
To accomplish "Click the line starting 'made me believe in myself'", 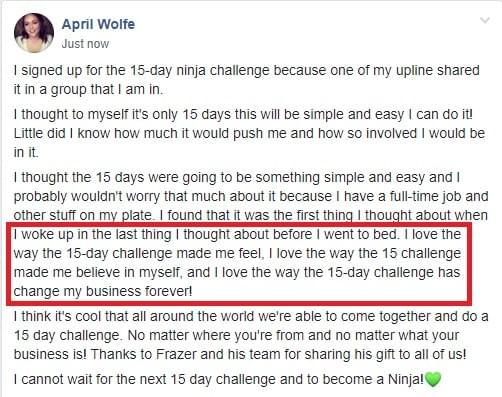I will (x=237, y=272).
